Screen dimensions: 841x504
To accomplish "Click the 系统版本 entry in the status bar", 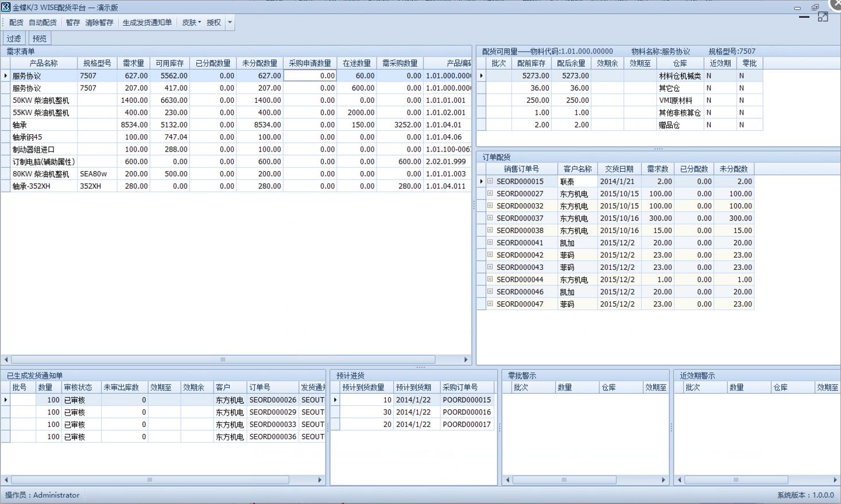I will 805,495.
